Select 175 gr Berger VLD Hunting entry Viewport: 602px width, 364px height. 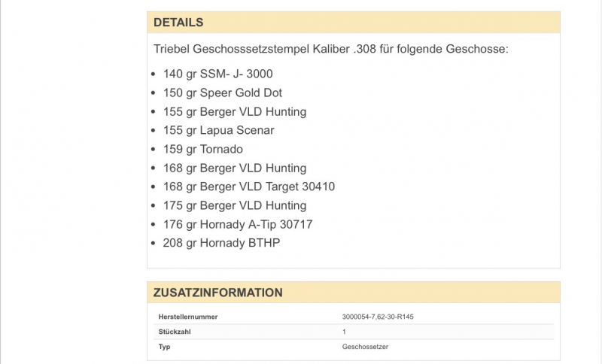click(234, 205)
